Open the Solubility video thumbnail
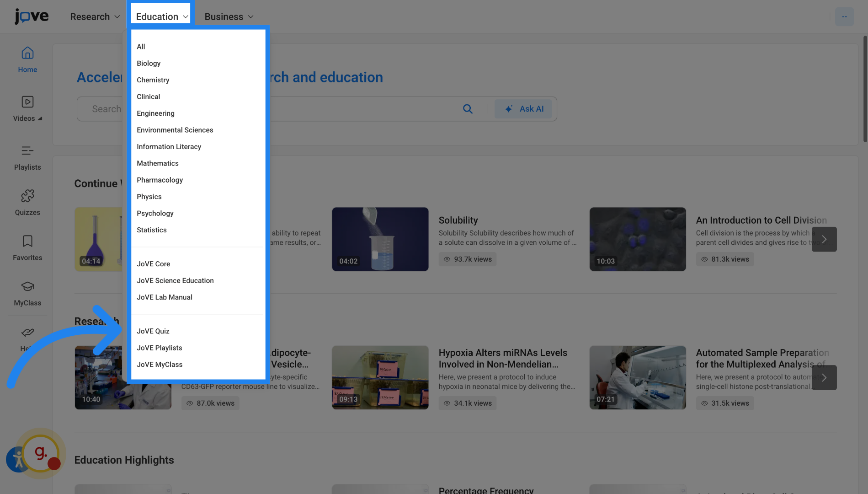The width and height of the screenshot is (868, 494). (x=380, y=239)
